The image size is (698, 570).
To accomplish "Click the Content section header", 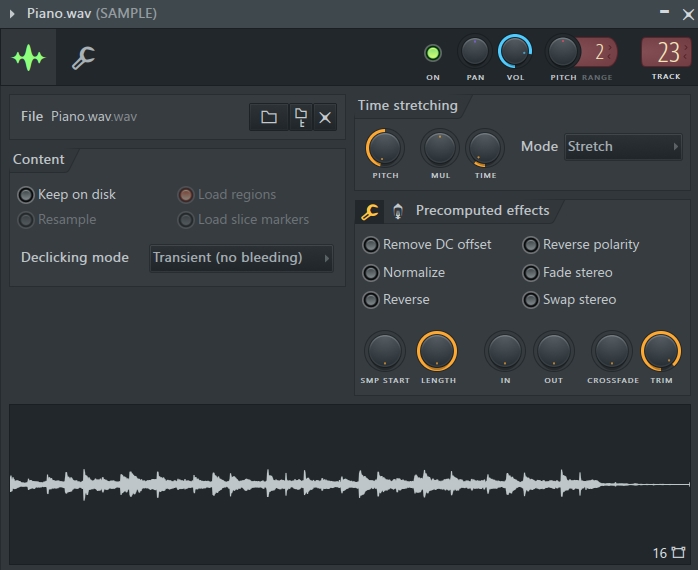I will tap(39, 160).
